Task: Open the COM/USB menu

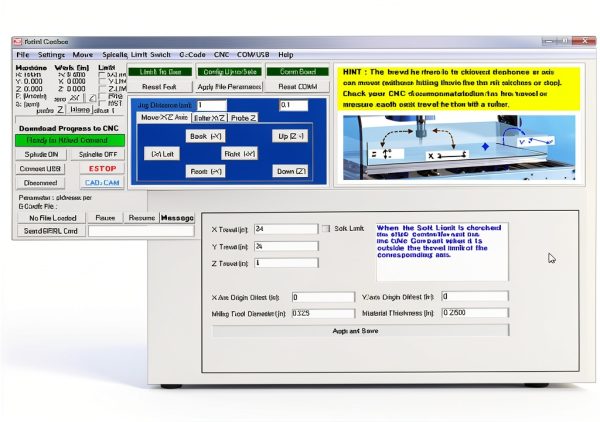Action: click(253, 55)
